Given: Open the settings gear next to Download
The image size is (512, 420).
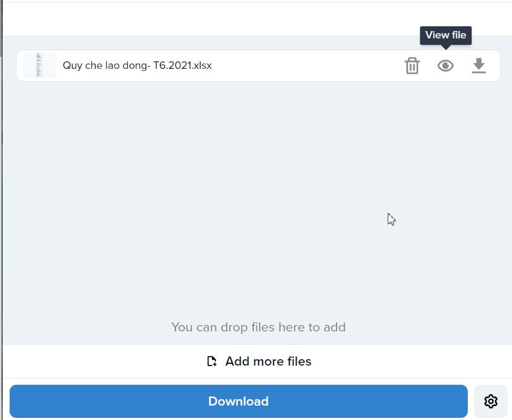Looking at the screenshot, I should [x=491, y=401].
